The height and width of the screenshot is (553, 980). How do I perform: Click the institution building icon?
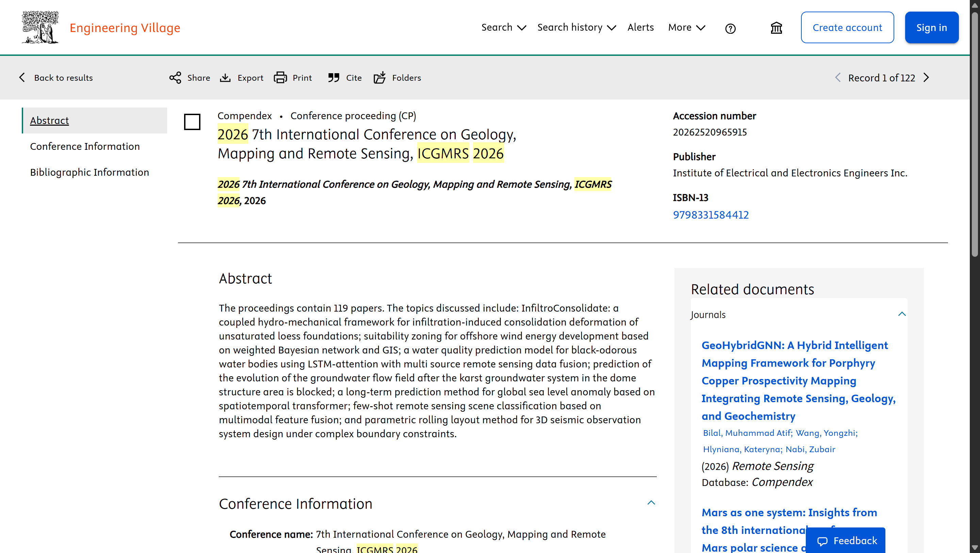[776, 28]
